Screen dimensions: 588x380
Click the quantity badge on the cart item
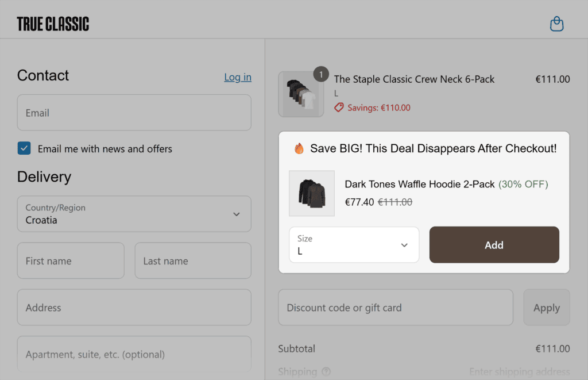point(321,74)
